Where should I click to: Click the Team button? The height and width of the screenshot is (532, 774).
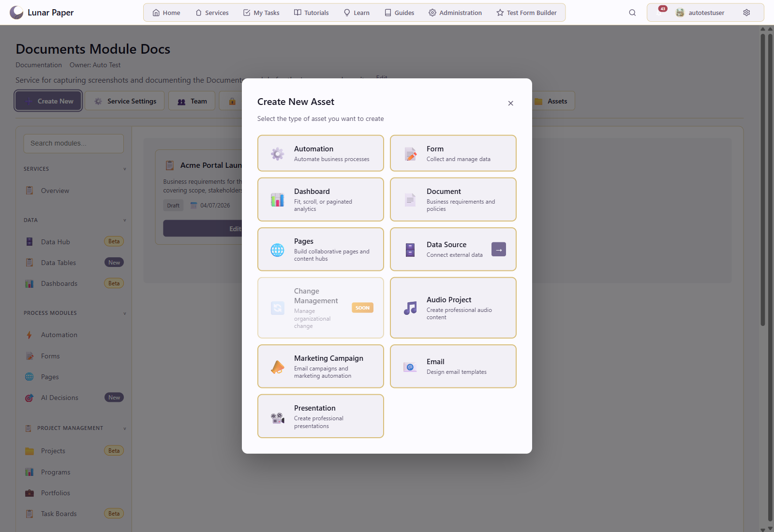tap(192, 101)
